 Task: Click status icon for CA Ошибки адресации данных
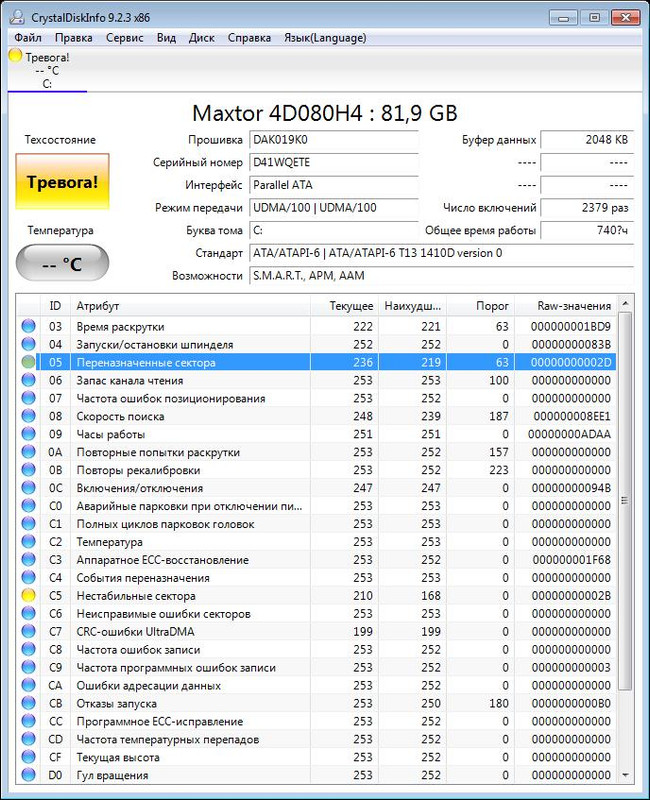coord(29,685)
